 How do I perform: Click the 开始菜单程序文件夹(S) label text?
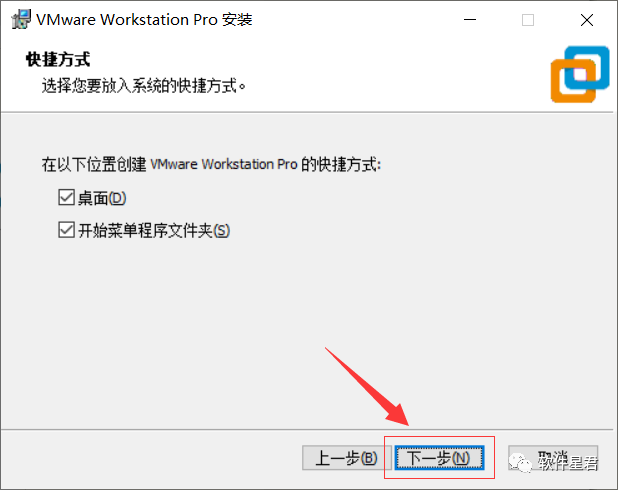[x=154, y=231]
